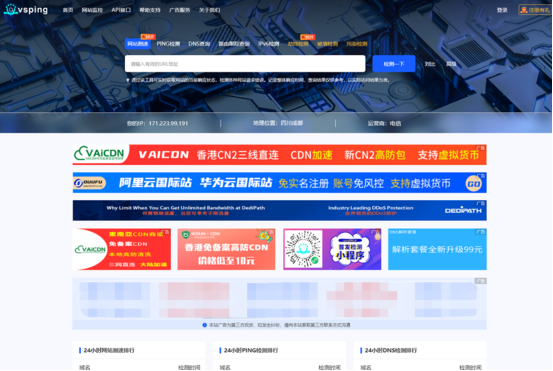This screenshot has width=553, height=371.
Task: Switch to the PING检测 tab
Action: tap(168, 44)
